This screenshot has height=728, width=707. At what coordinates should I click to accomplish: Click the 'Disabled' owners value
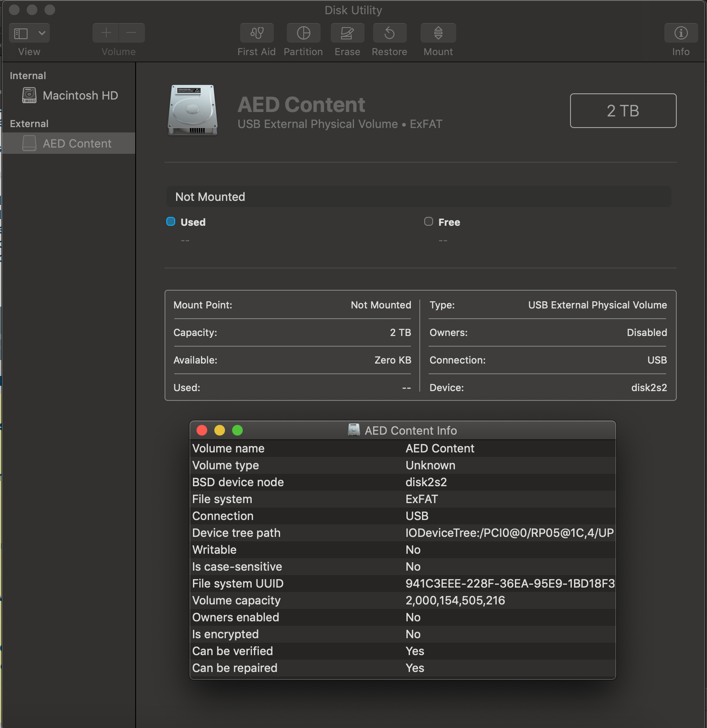647,332
